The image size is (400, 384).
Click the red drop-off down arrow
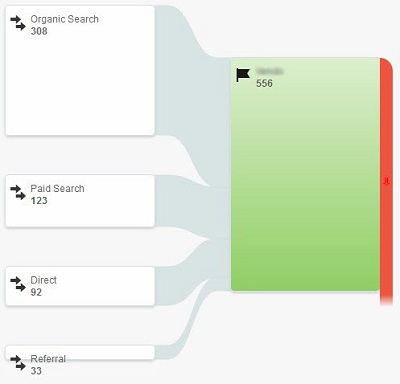386,182
